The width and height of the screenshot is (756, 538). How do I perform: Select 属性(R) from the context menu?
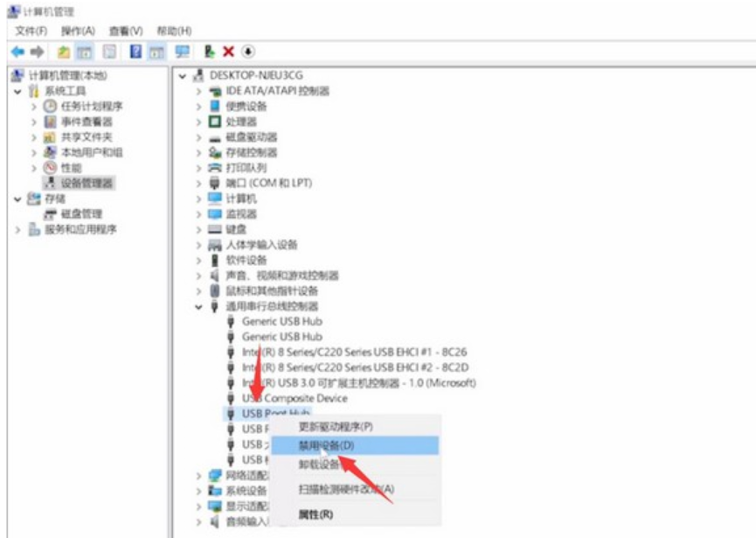tap(315, 515)
